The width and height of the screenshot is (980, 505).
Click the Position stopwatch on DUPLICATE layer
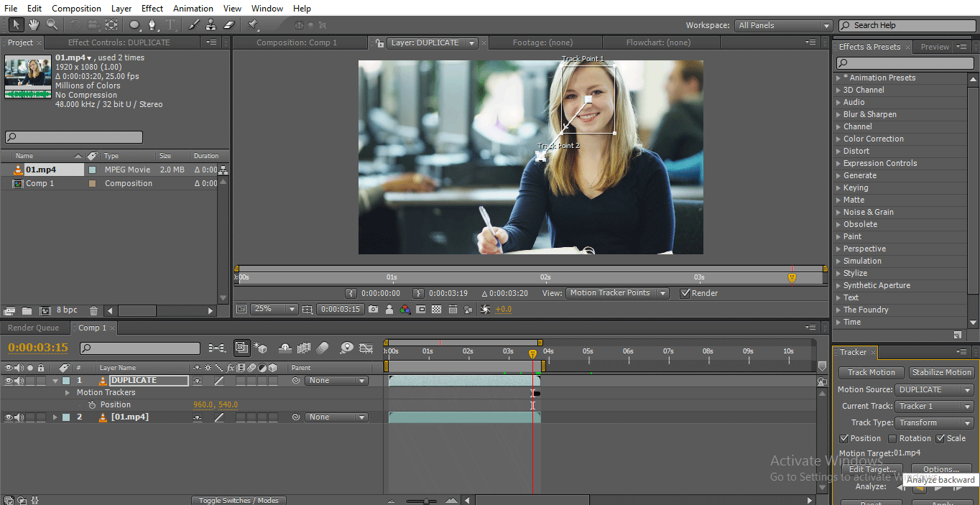[x=92, y=405]
